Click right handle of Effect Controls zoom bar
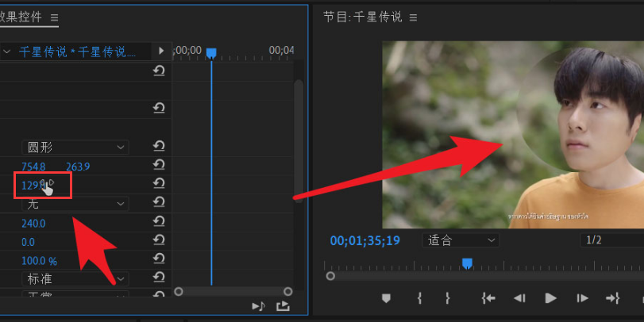 [x=288, y=291]
